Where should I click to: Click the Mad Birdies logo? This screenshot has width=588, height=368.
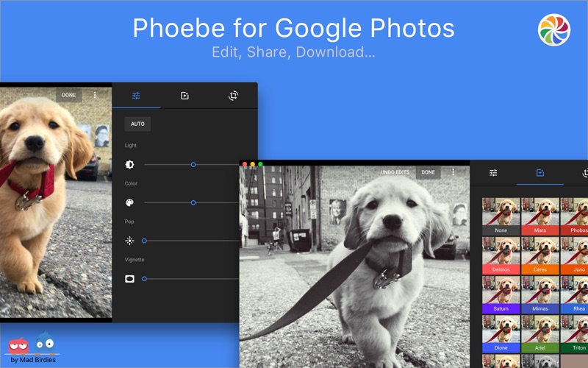32,347
